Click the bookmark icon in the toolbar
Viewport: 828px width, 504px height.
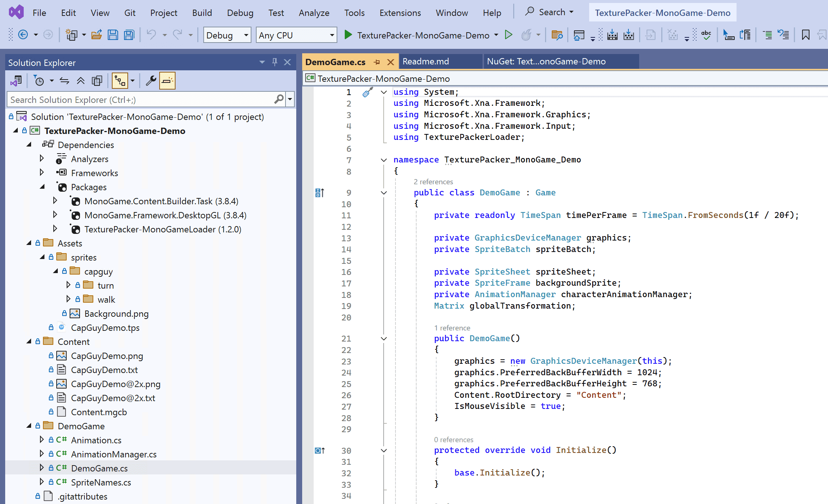tap(805, 35)
